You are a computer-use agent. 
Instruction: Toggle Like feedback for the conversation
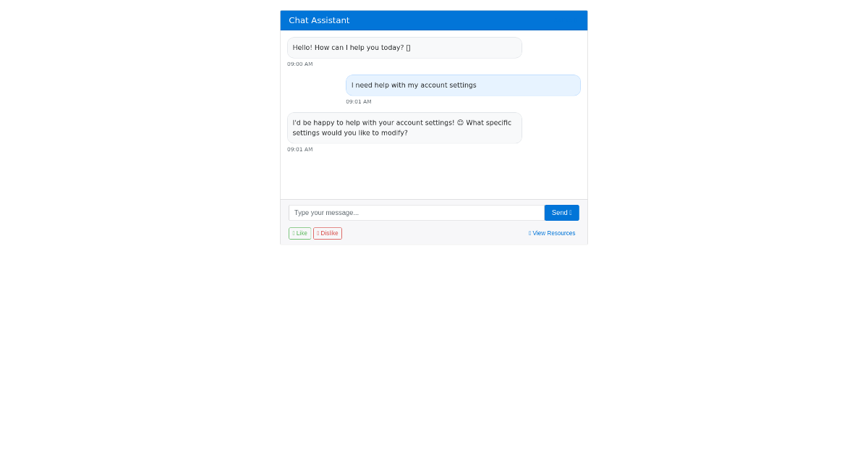pyautogui.click(x=299, y=233)
